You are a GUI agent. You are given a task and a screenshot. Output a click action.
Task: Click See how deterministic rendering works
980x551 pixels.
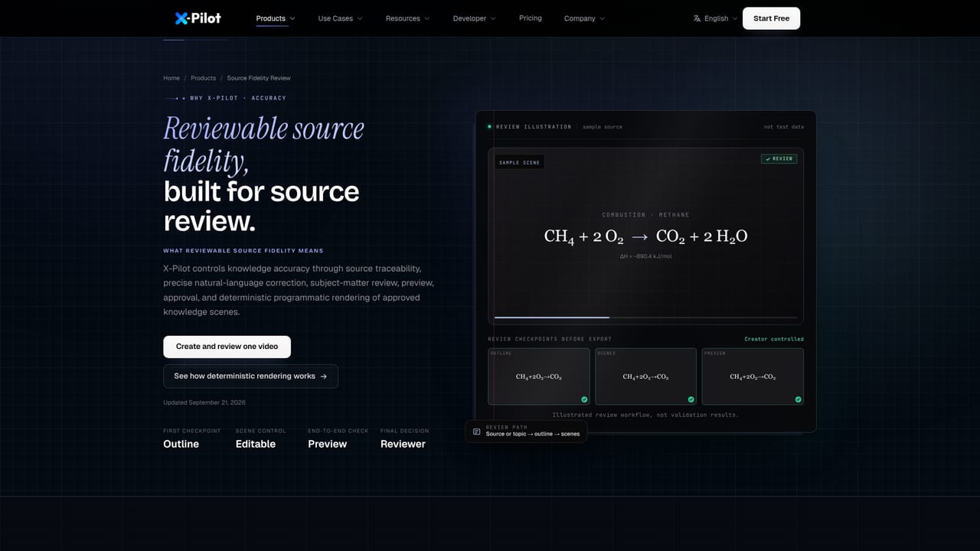coord(250,377)
